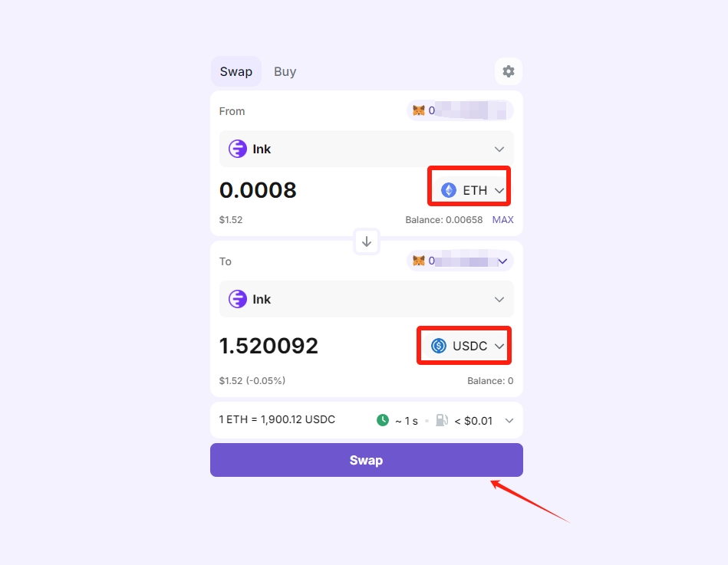The image size is (728, 565).
Task: Click the Ink logo in To network
Action: tap(238, 299)
